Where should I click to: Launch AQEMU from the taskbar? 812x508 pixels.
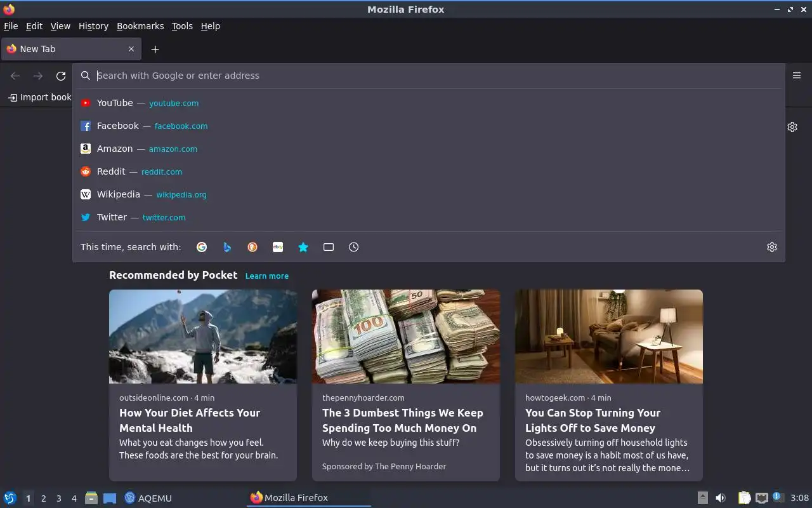[148, 498]
